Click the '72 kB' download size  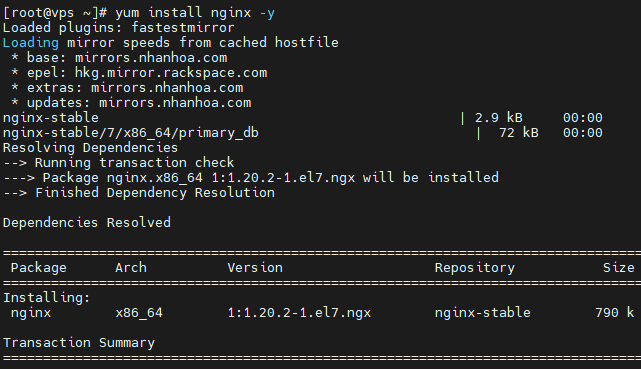coord(519,133)
